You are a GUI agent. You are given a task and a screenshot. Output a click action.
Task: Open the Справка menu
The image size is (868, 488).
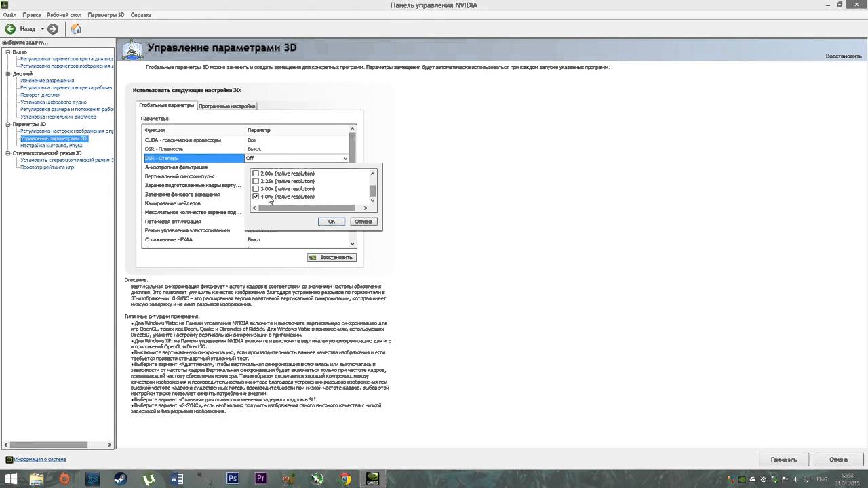click(x=141, y=15)
